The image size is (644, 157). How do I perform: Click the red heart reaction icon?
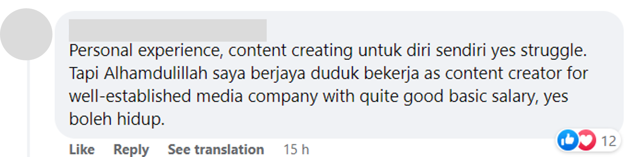pyautogui.click(x=586, y=140)
